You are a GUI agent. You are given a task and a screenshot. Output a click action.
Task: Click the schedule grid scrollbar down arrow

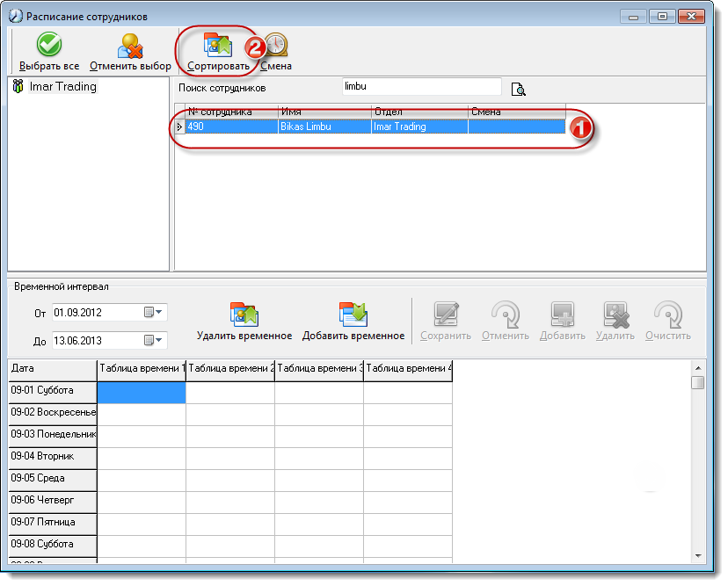click(698, 556)
